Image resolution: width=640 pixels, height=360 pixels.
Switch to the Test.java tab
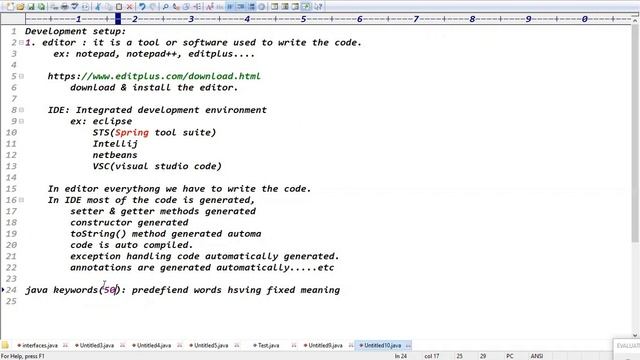tap(268, 345)
